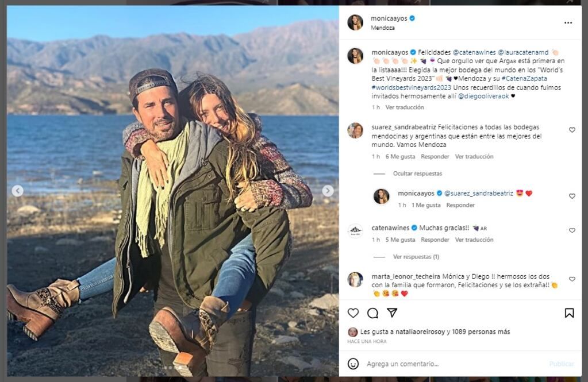
Task: Open comments via the speech bubble icon
Action: (x=374, y=312)
